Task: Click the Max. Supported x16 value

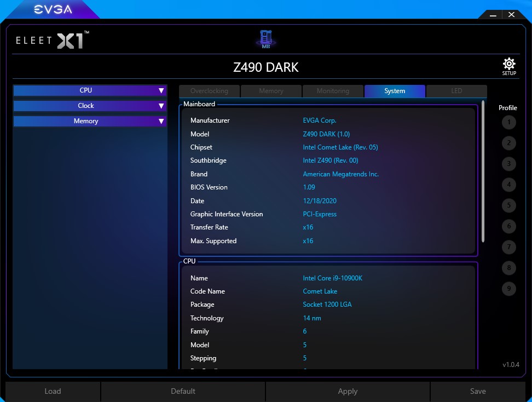Action: (x=308, y=241)
